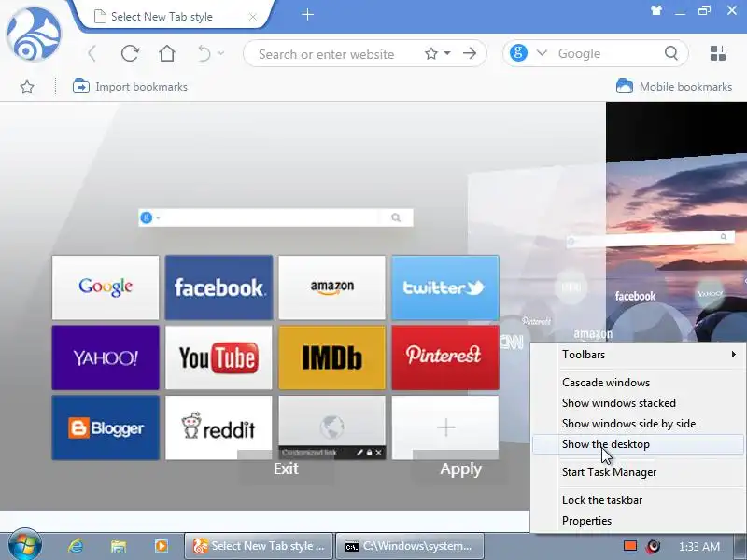Switch to C:\Windows\system... taskbar window
Screen dimensions: 747x560
pos(410,546)
